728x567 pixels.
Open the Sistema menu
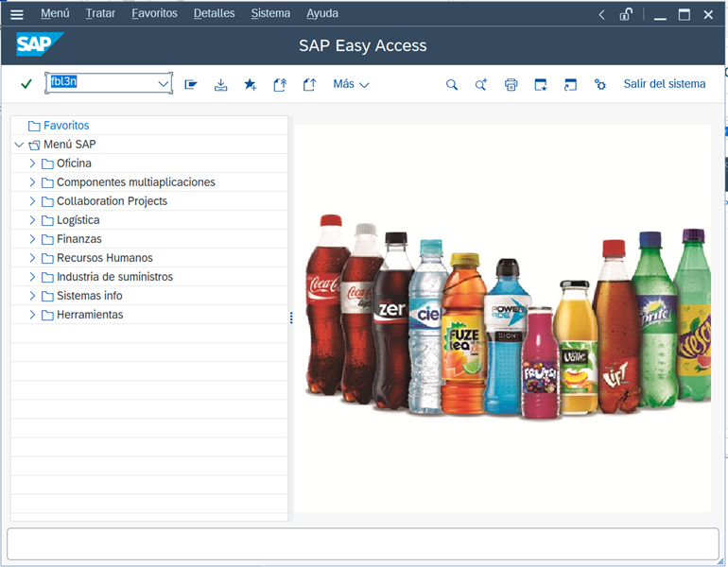(x=270, y=14)
